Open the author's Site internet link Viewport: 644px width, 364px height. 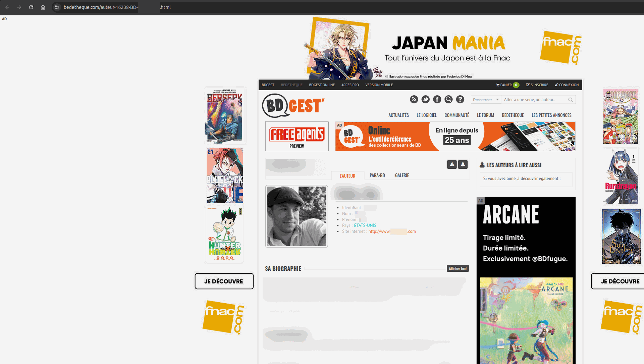pos(392,231)
